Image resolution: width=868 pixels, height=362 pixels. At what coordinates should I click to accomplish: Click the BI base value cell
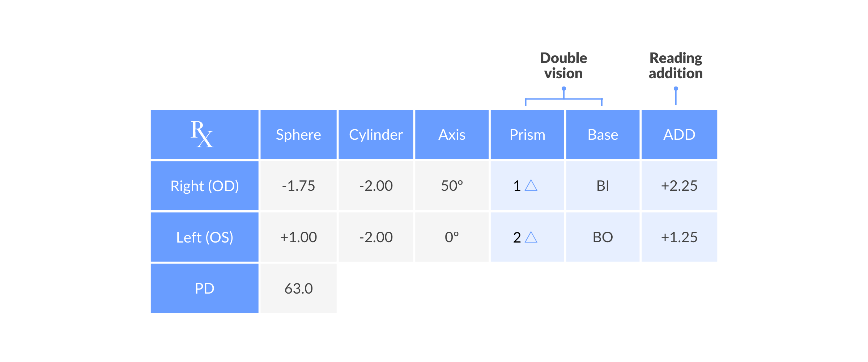pyautogui.click(x=603, y=186)
